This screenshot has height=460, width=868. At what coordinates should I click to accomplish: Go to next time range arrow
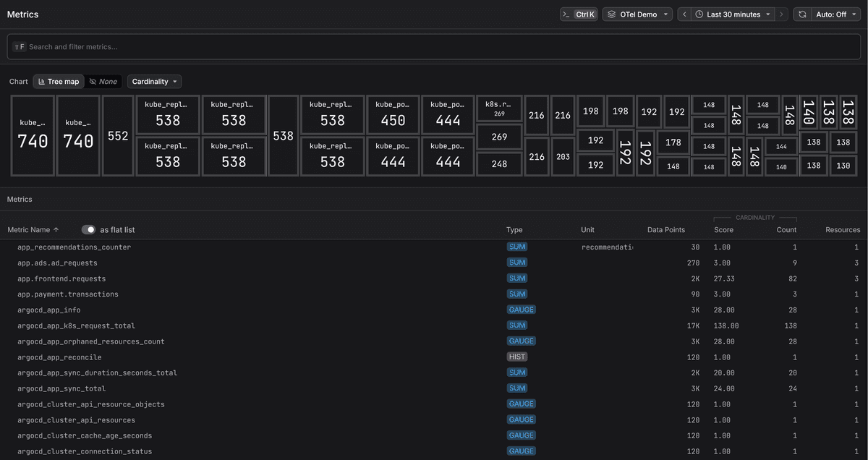[781, 14]
